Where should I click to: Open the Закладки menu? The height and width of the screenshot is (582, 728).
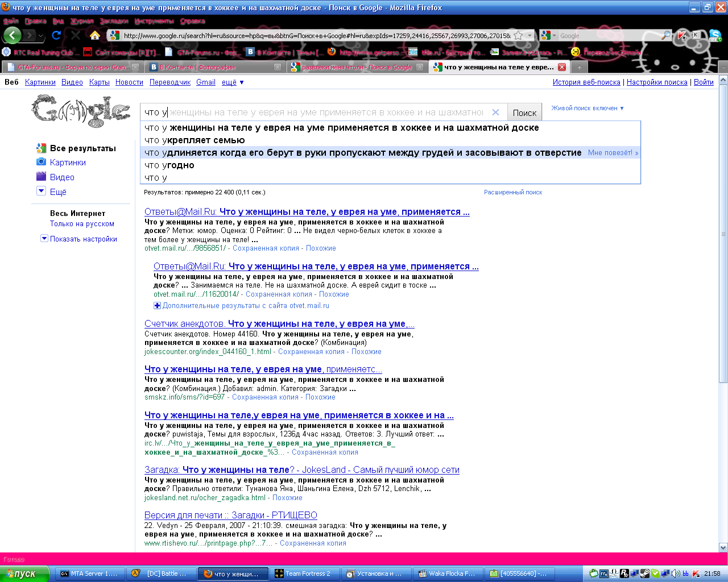(114, 21)
